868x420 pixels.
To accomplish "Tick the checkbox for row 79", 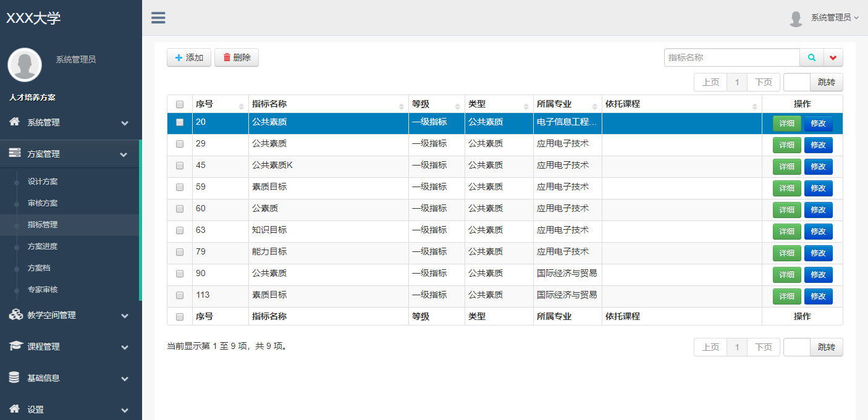I will [180, 252].
